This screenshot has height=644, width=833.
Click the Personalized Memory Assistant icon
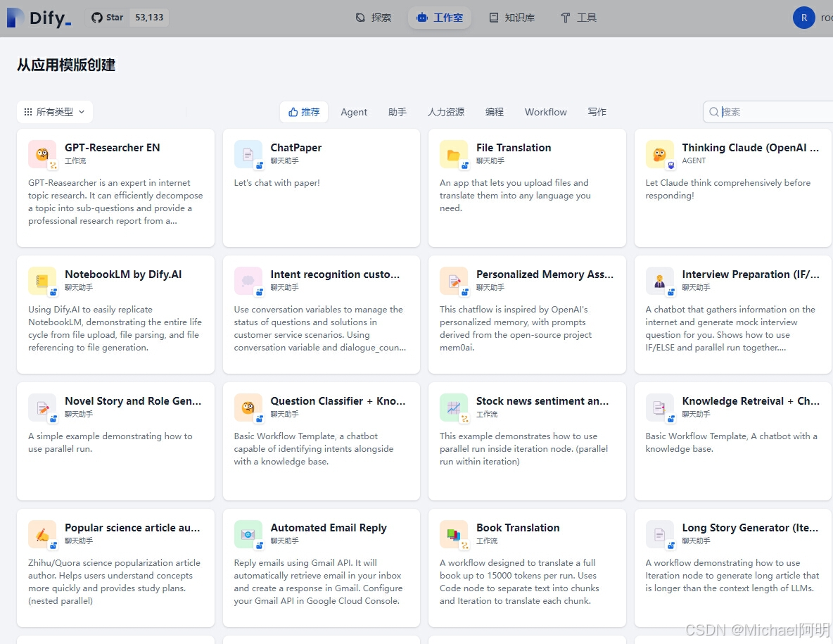coord(454,281)
